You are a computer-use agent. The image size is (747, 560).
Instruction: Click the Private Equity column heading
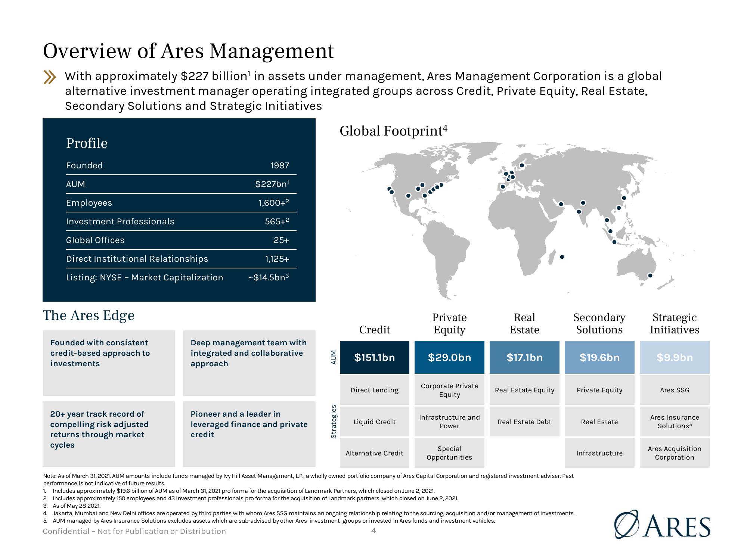tap(449, 323)
